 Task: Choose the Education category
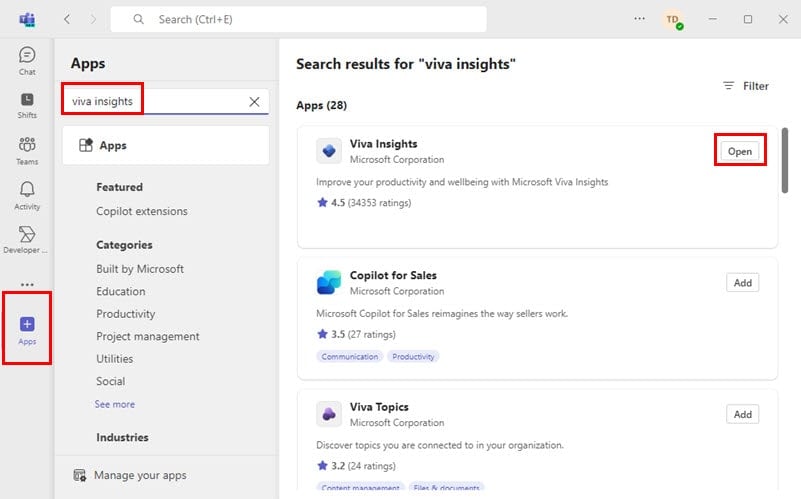tap(121, 292)
